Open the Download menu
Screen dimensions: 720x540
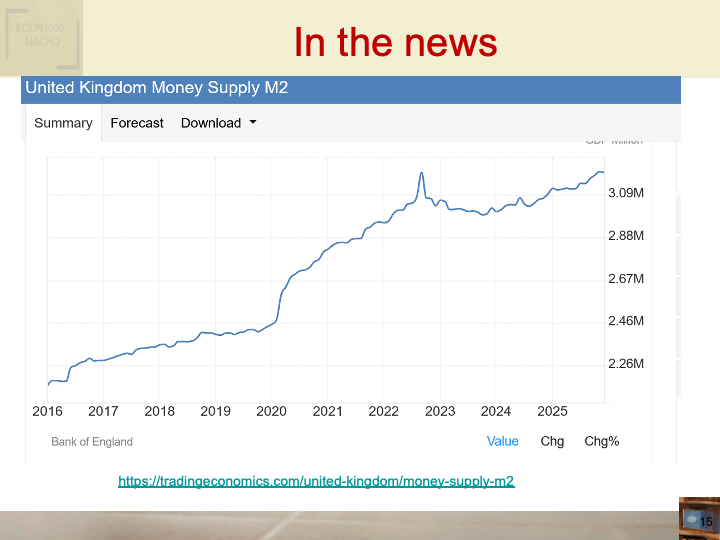(x=217, y=123)
